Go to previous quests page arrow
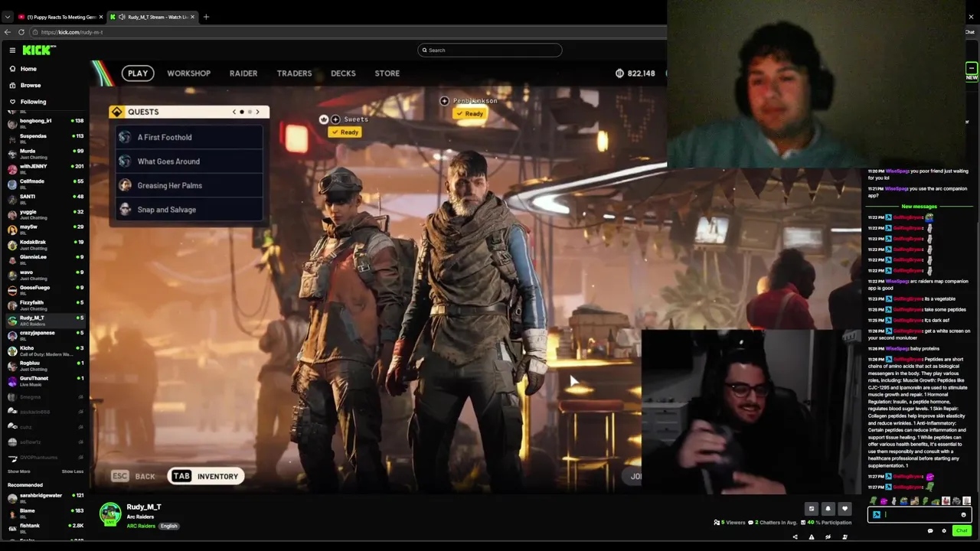 (x=234, y=112)
